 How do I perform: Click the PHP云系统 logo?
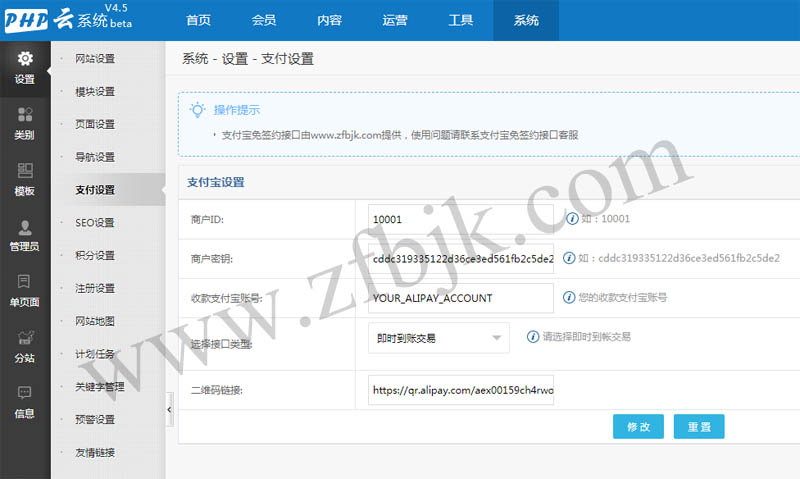click(x=68, y=19)
